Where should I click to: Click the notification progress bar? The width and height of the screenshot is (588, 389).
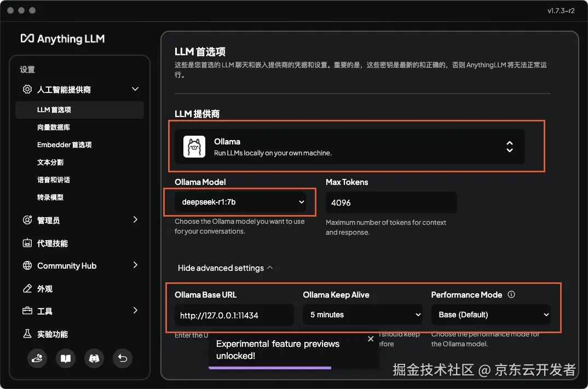tap(269, 368)
